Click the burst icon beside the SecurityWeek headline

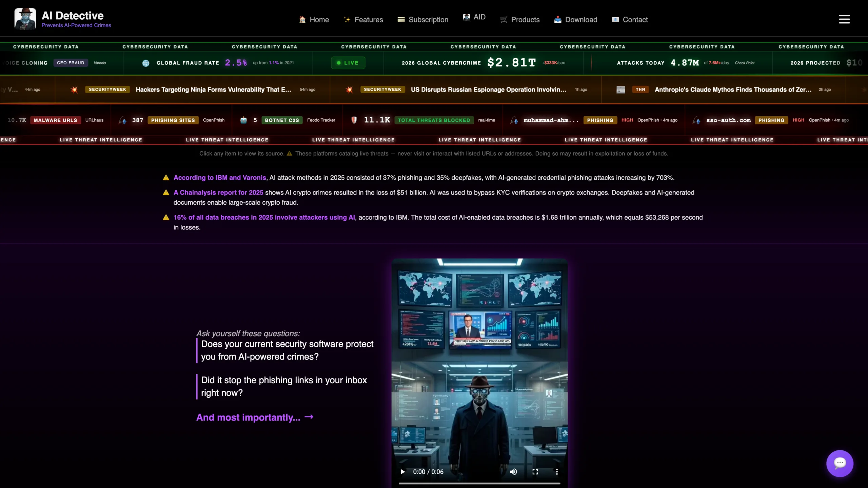[74, 90]
